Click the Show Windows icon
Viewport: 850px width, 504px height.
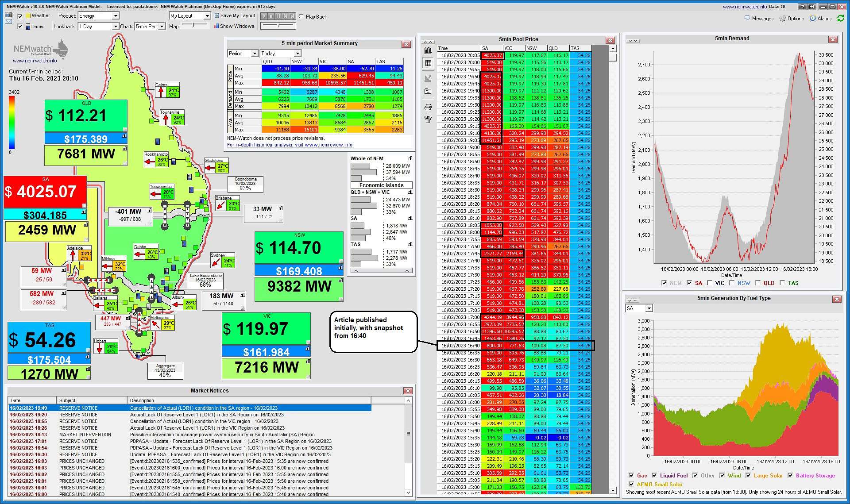click(x=217, y=26)
